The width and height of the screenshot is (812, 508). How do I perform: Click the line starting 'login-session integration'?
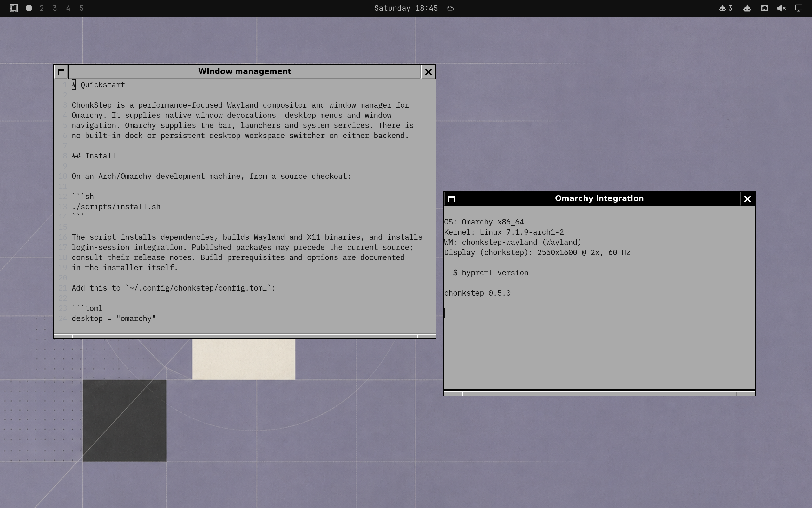[242, 247]
